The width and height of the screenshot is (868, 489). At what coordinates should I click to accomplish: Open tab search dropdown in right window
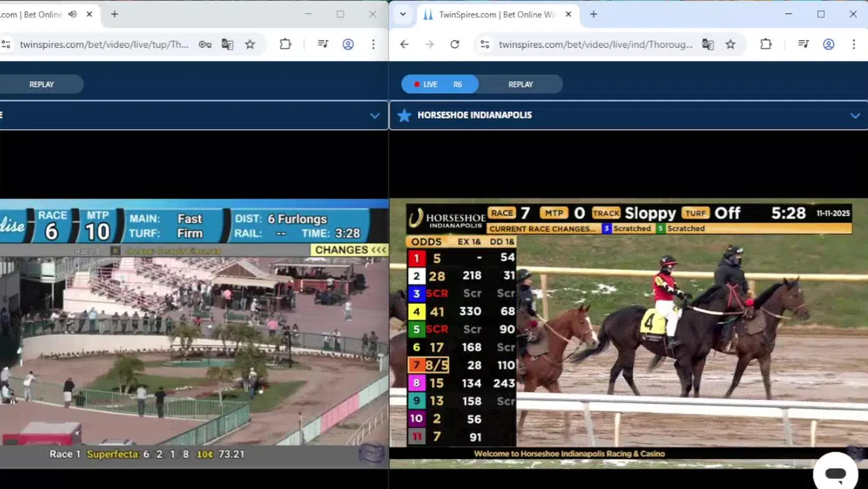403,14
